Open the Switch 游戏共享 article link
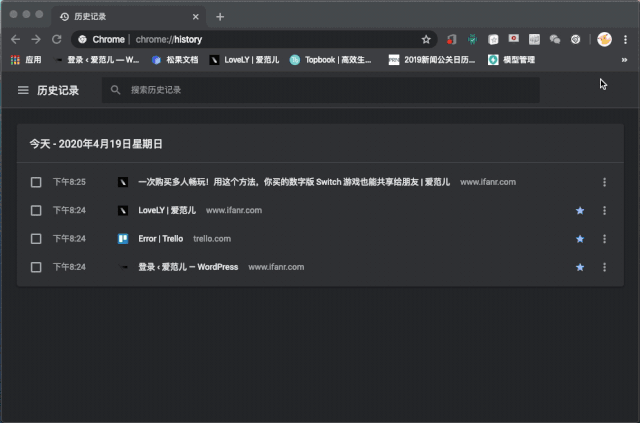Screen dimensions: 640x423 (x=294, y=182)
